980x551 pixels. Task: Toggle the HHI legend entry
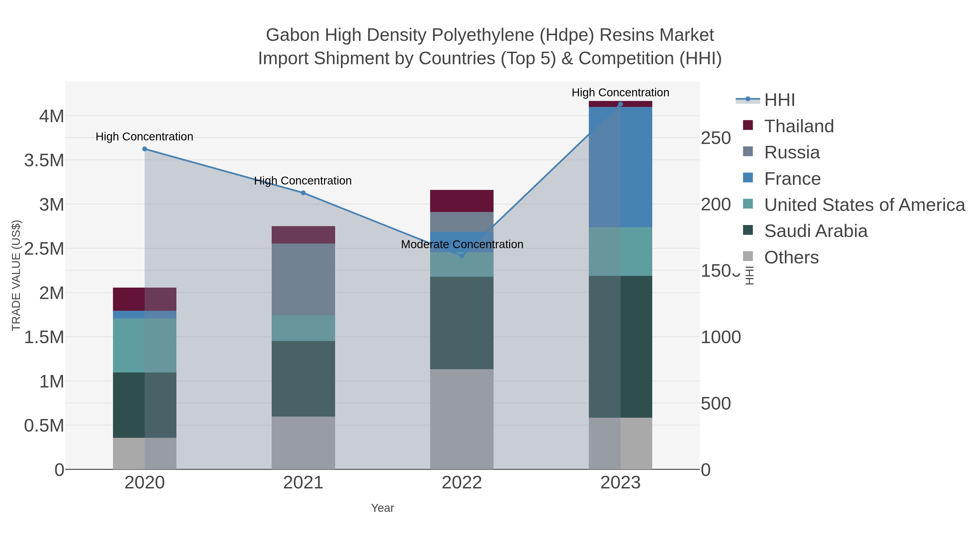point(765,100)
